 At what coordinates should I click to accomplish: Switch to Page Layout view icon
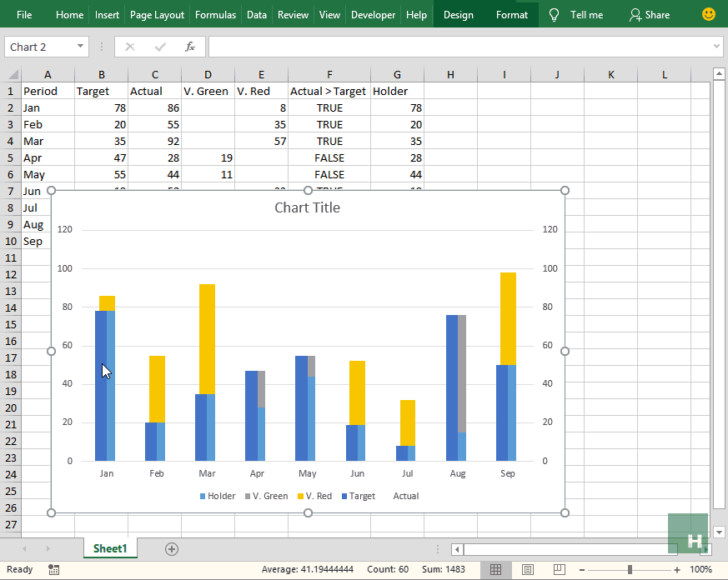pos(527,569)
